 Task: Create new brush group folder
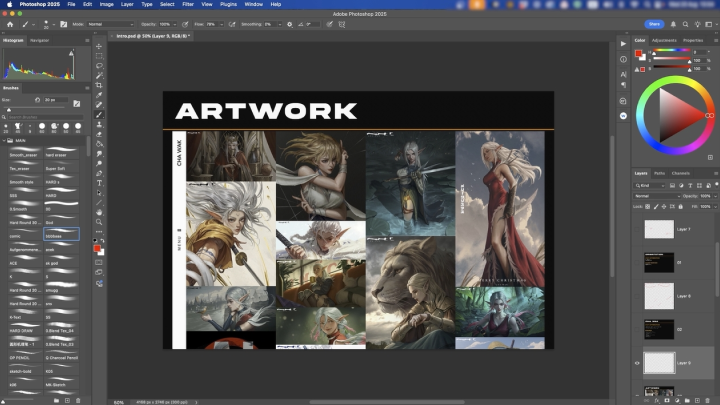pyautogui.click(x=56, y=400)
